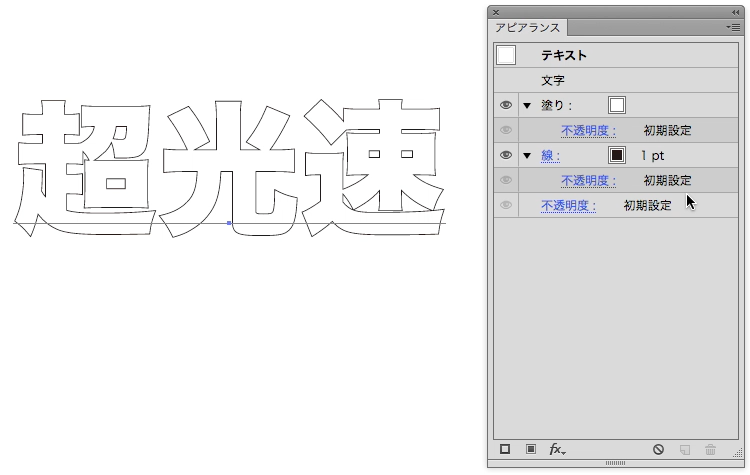
Task: Click the Clear Appearance icon
Action: point(658,450)
